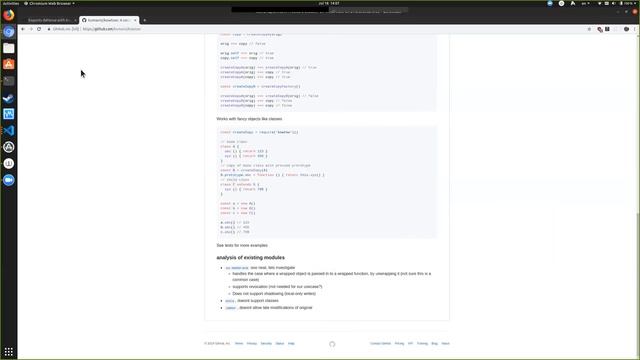Open Terms link in footer
Image resolution: width=640 pixels, height=360 pixels.
coord(239,344)
